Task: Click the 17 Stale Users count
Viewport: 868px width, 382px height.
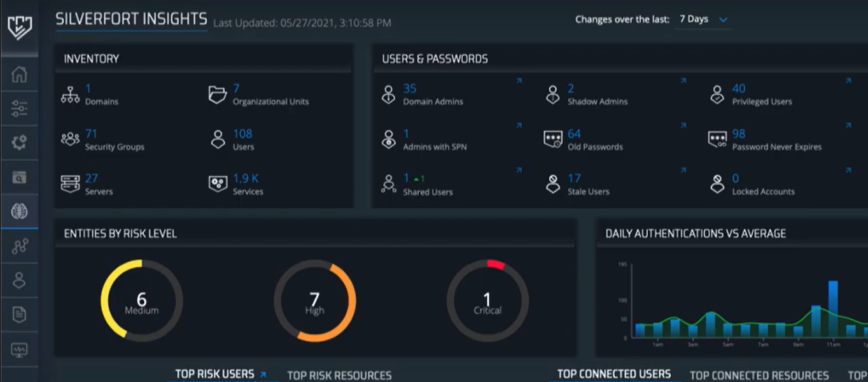Action: tap(574, 178)
